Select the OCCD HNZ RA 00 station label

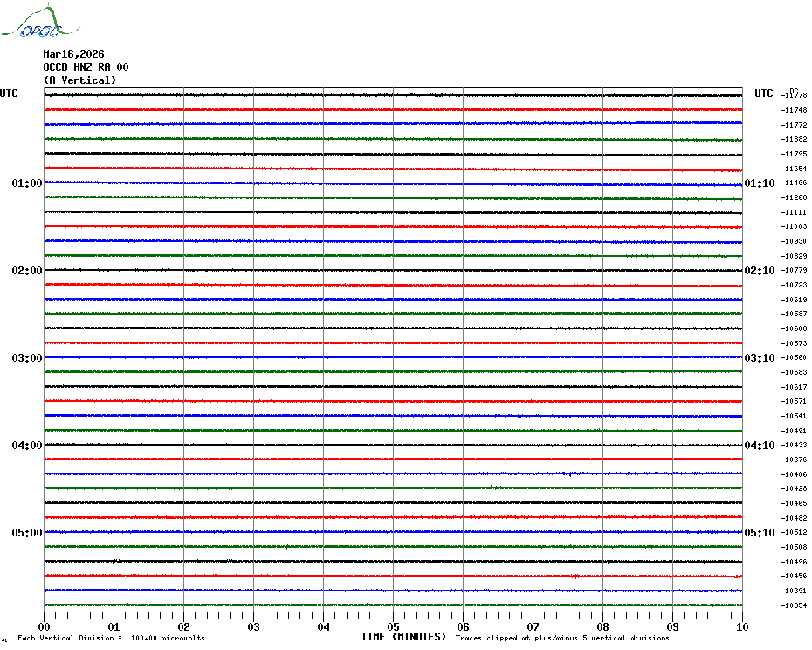coord(86,67)
